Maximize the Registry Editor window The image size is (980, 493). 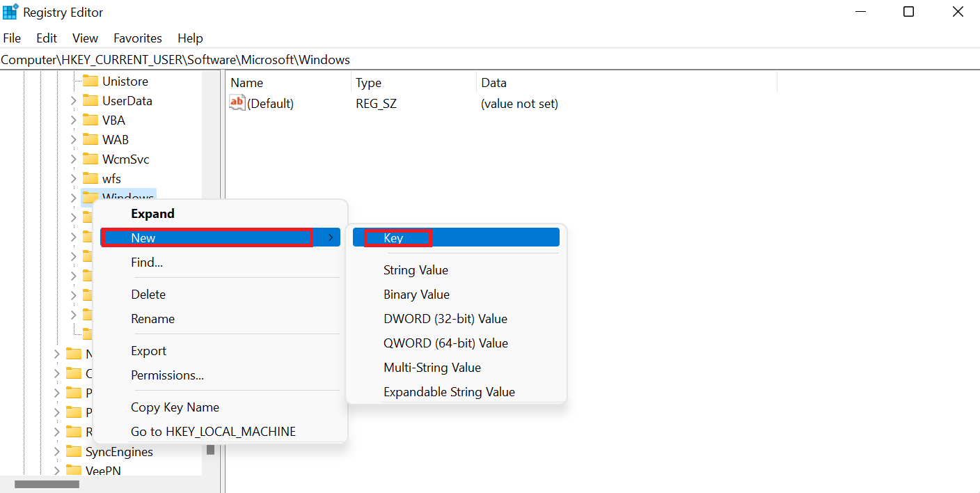pyautogui.click(x=908, y=12)
